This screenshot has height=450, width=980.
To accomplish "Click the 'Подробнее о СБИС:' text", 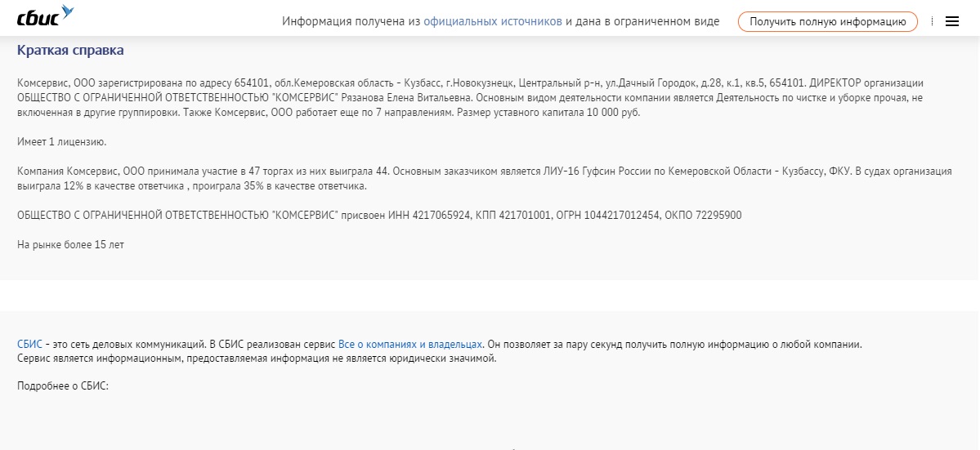I will point(63,385).
